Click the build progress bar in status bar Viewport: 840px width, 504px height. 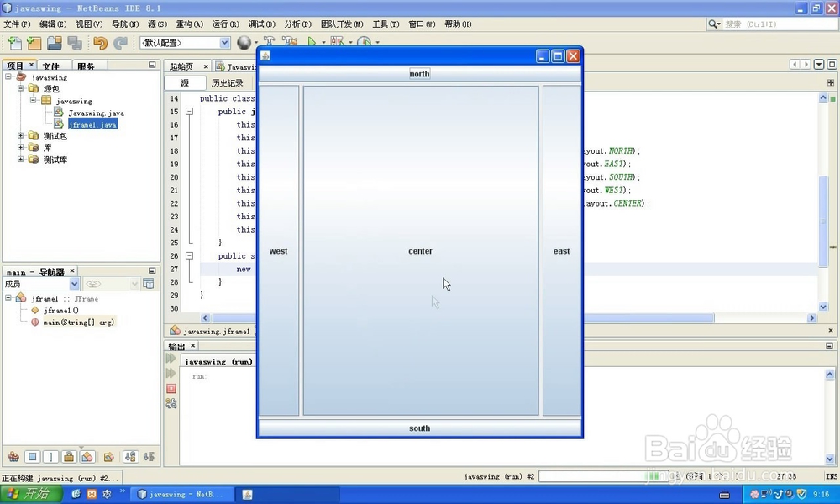click(x=603, y=476)
